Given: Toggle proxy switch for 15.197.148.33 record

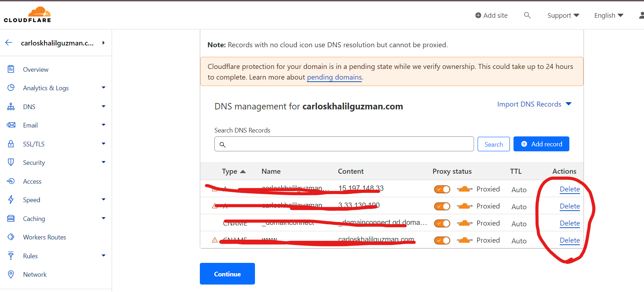Looking at the screenshot, I should [x=442, y=189].
